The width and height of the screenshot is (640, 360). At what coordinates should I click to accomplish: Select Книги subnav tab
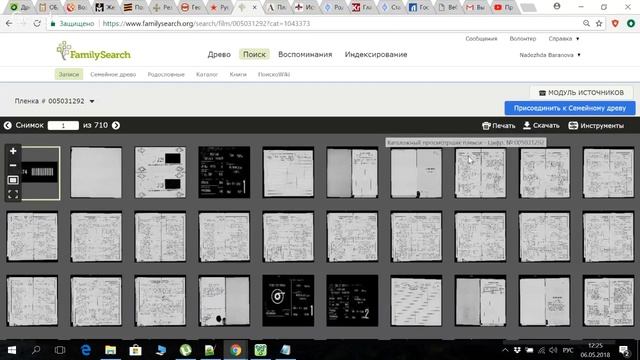238,74
